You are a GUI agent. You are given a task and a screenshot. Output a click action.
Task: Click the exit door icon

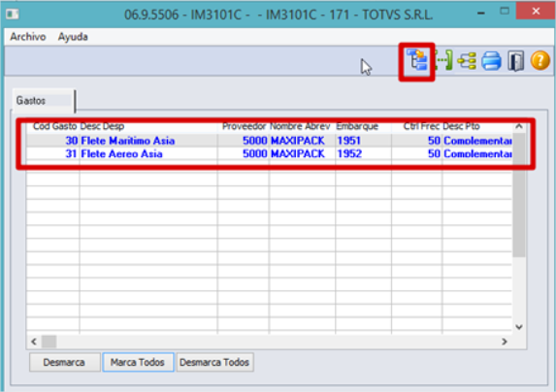[x=515, y=60]
